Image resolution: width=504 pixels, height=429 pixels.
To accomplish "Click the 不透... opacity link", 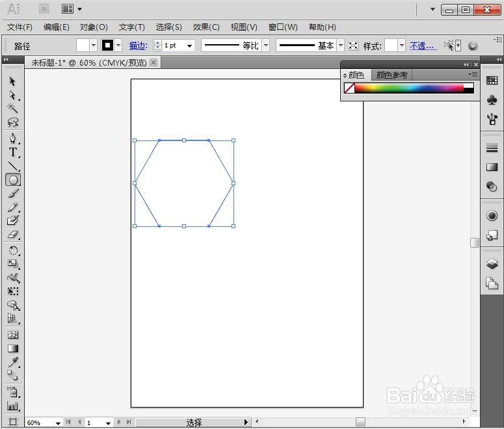I will [x=423, y=46].
